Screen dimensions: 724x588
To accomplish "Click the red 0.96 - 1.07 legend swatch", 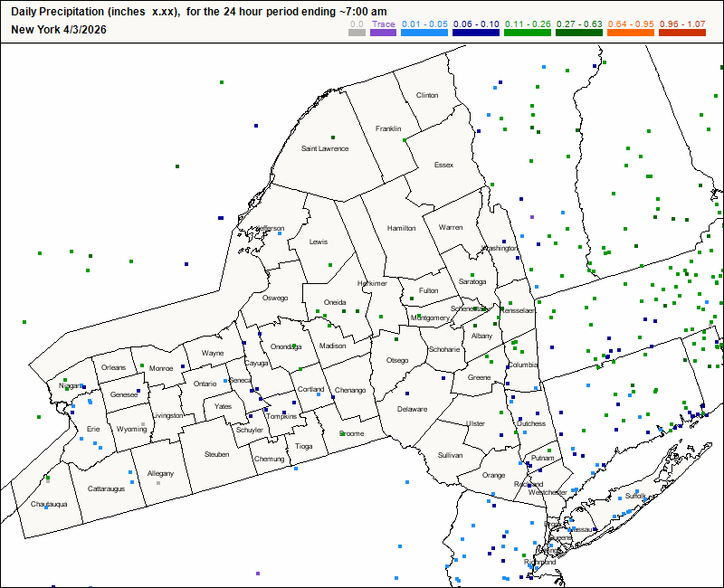I will pos(681,33).
